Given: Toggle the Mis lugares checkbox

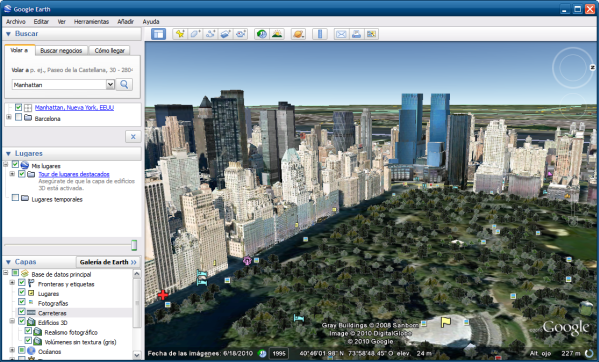Looking at the screenshot, I should point(15,165).
